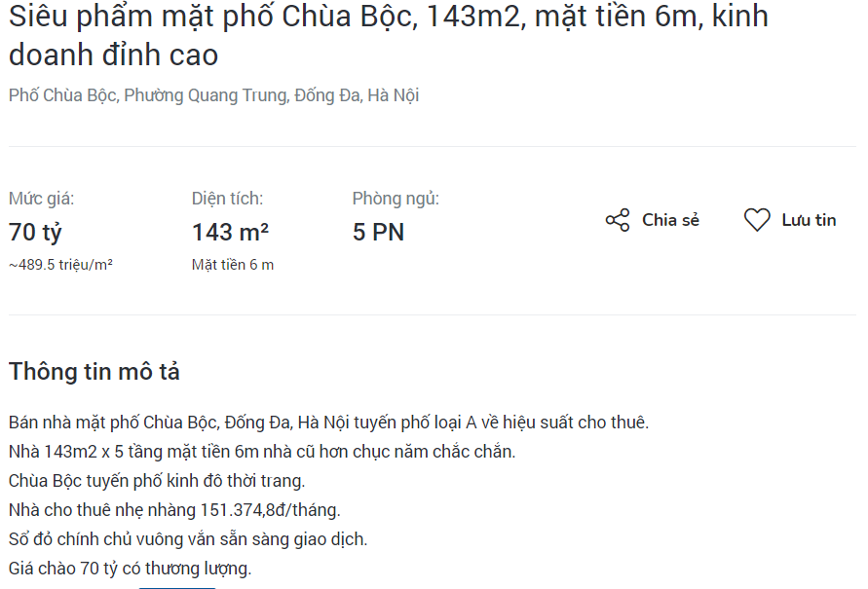The width and height of the screenshot is (868, 589).
Task: Select the "Mặt tiền 6 m" frontage text
Action: click(233, 265)
